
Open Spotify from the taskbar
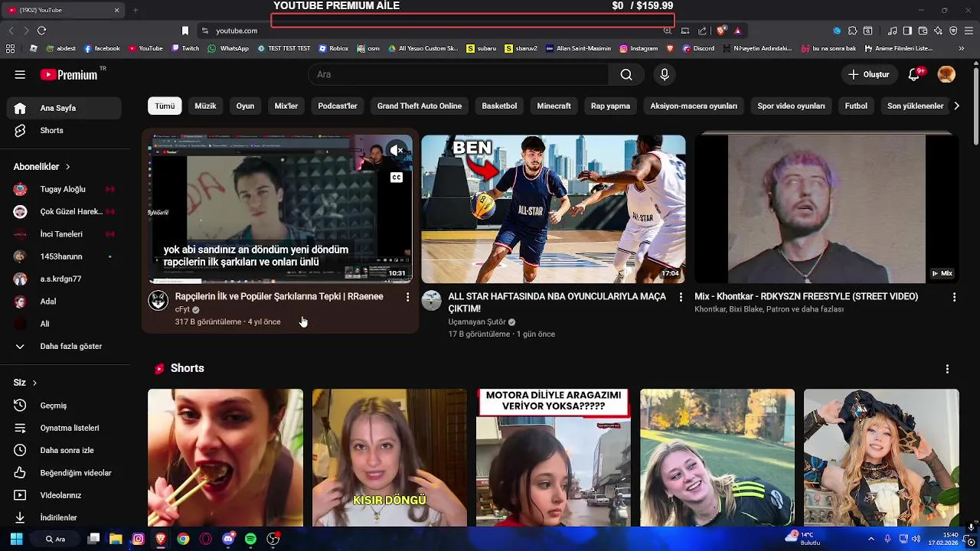point(250,539)
